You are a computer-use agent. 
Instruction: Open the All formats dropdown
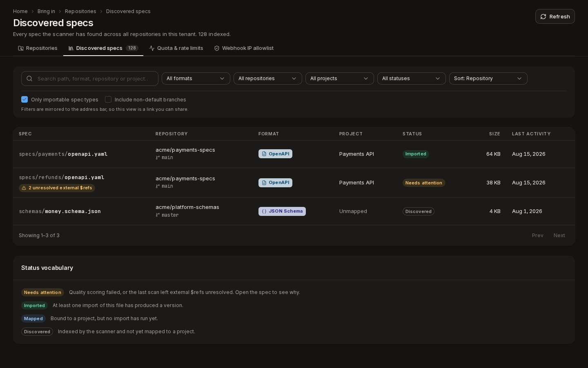tap(196, 79)
